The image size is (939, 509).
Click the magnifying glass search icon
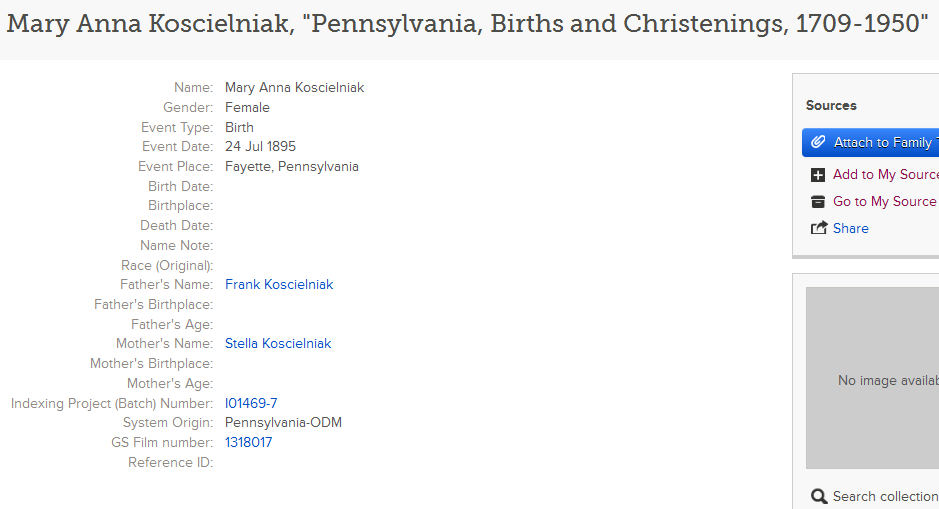818,497
